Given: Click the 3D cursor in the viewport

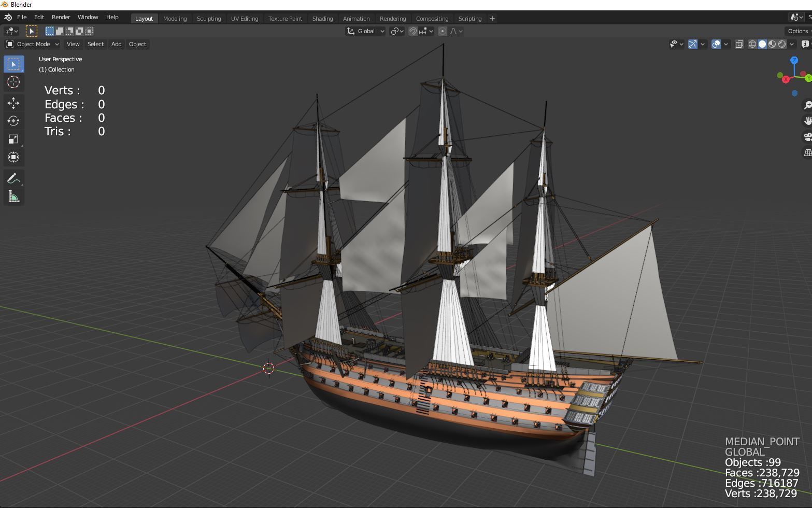Looking at the screenshot, I should (x=268, y=368).
